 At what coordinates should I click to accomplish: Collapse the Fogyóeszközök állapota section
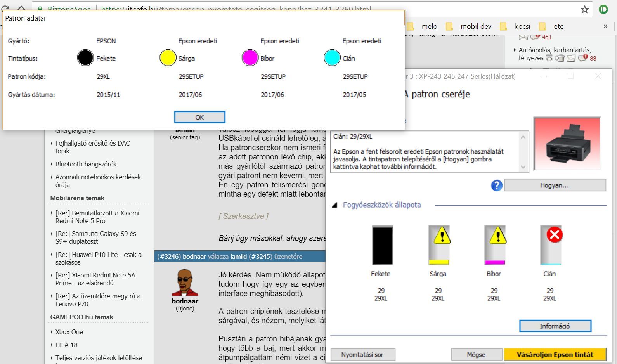tap(334, 205)
